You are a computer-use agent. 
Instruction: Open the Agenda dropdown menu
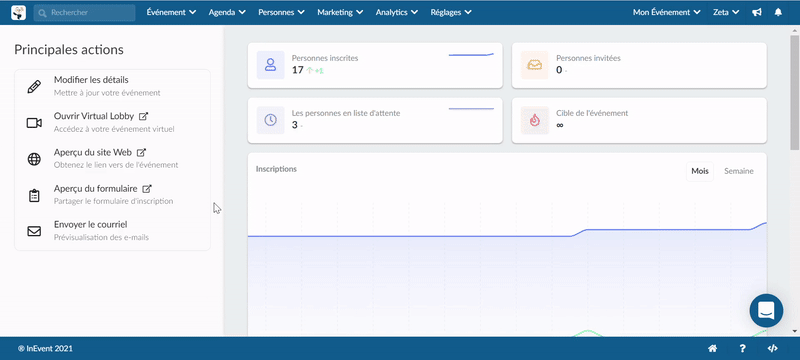[227, 12]
